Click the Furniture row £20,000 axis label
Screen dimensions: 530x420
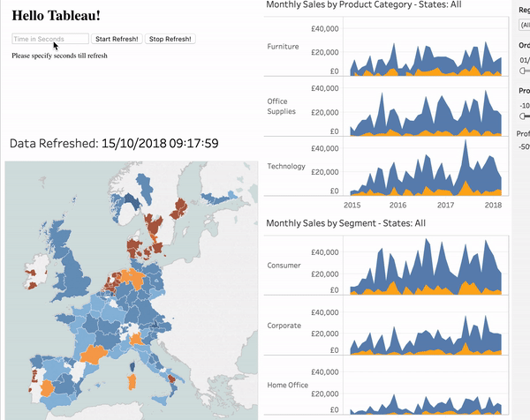point(324,52)
